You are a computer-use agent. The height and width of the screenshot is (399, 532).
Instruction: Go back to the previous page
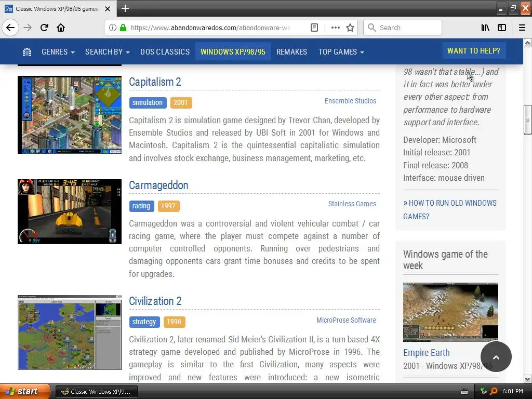tap(10, 28)
